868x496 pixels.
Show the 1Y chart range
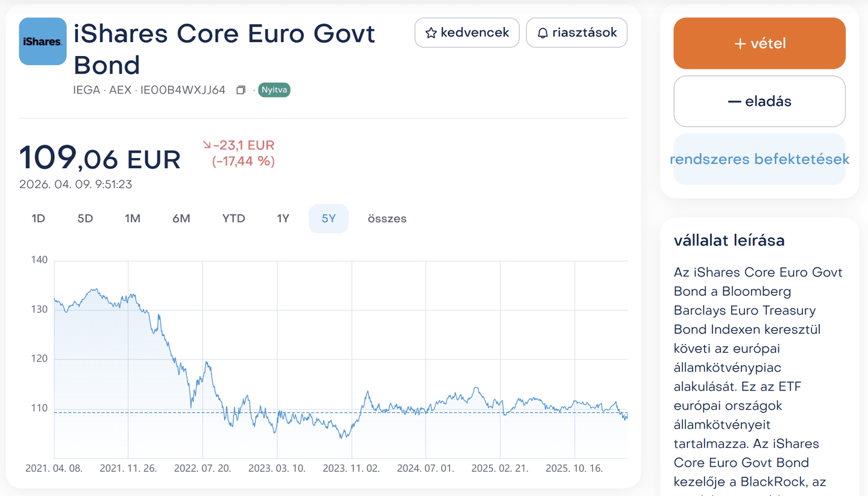[283, 219]
